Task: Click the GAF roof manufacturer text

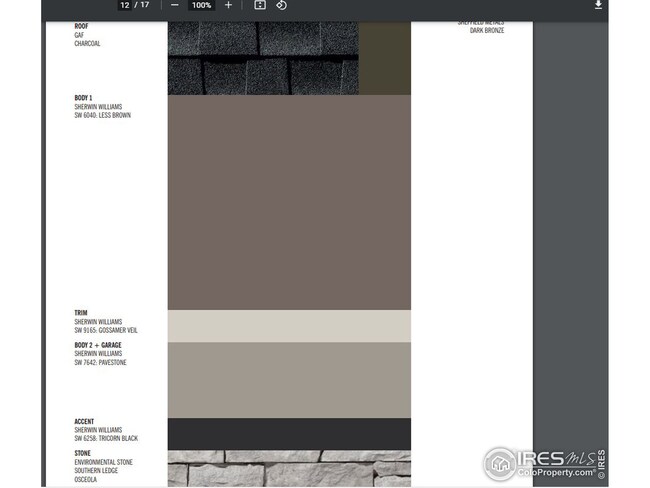Action: pyautogui.click(x=79, y=35)
